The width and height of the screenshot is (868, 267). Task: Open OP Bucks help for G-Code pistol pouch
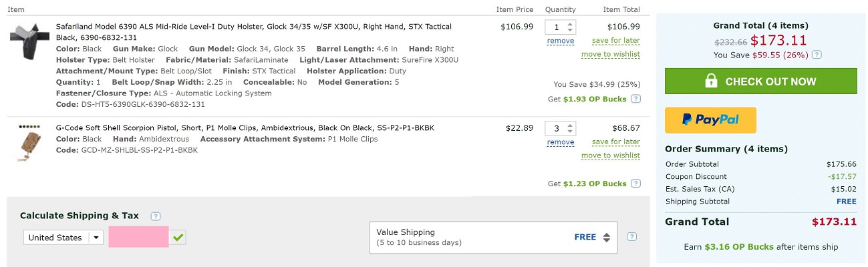(x=635, y=184)
